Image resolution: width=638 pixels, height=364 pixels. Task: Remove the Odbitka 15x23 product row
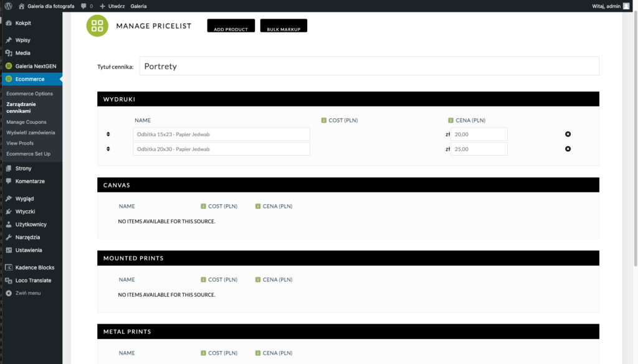coord(568,134)
